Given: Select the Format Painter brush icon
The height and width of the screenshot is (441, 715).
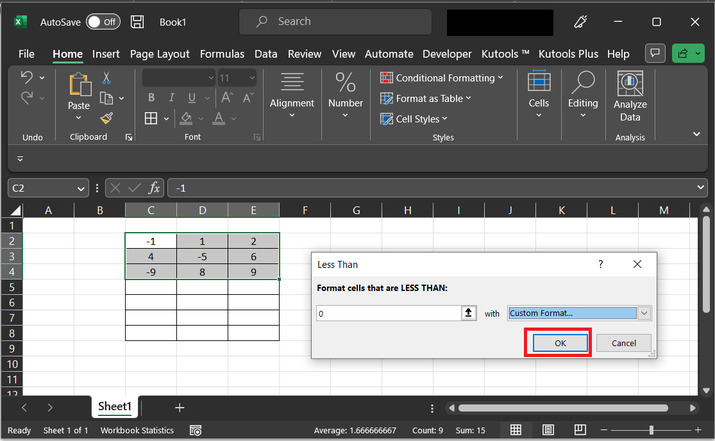Looking at the screenshot, I should click(x=106, y=118).
